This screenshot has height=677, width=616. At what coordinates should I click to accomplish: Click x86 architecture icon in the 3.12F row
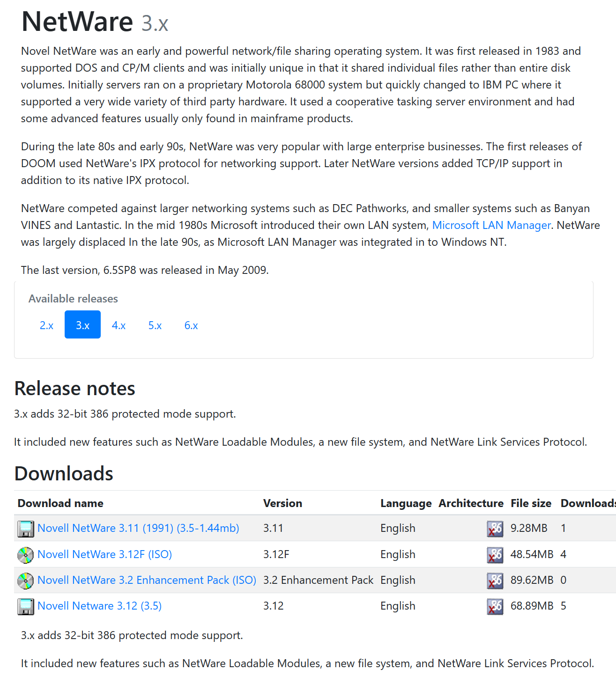pyautogui.click(x=495, y=555)
